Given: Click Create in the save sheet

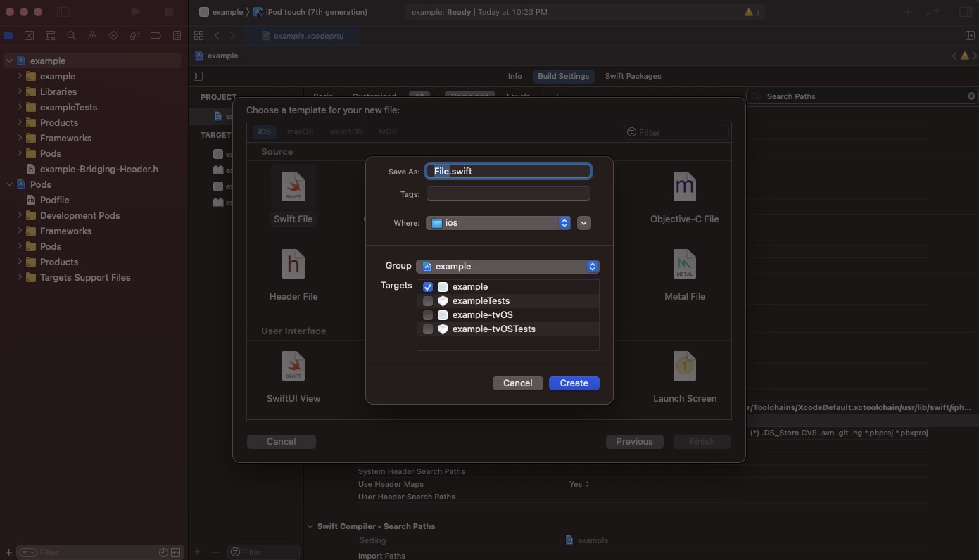Looking at the screenshot, I should point(574,383).
